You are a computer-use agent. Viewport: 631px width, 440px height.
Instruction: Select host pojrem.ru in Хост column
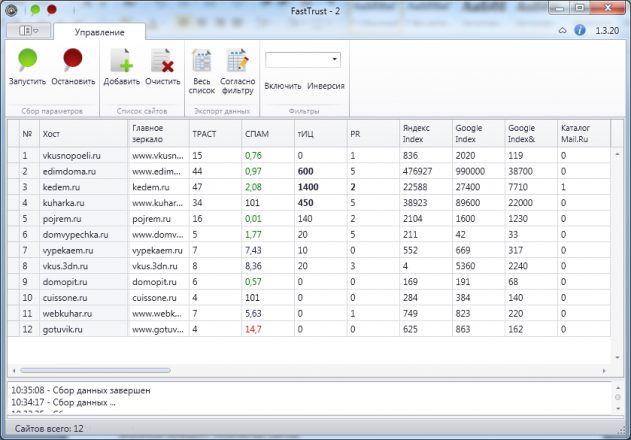83,219
